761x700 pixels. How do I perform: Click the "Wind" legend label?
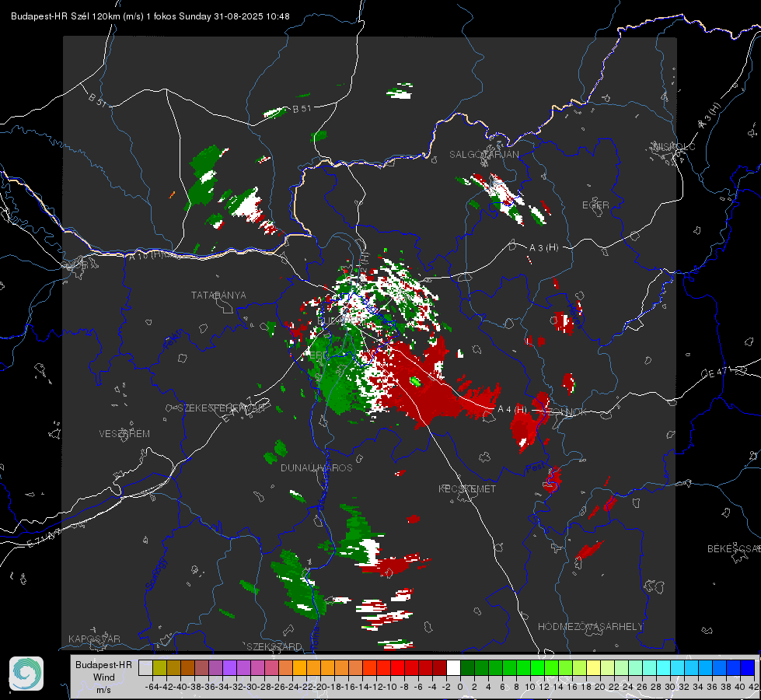104,677
